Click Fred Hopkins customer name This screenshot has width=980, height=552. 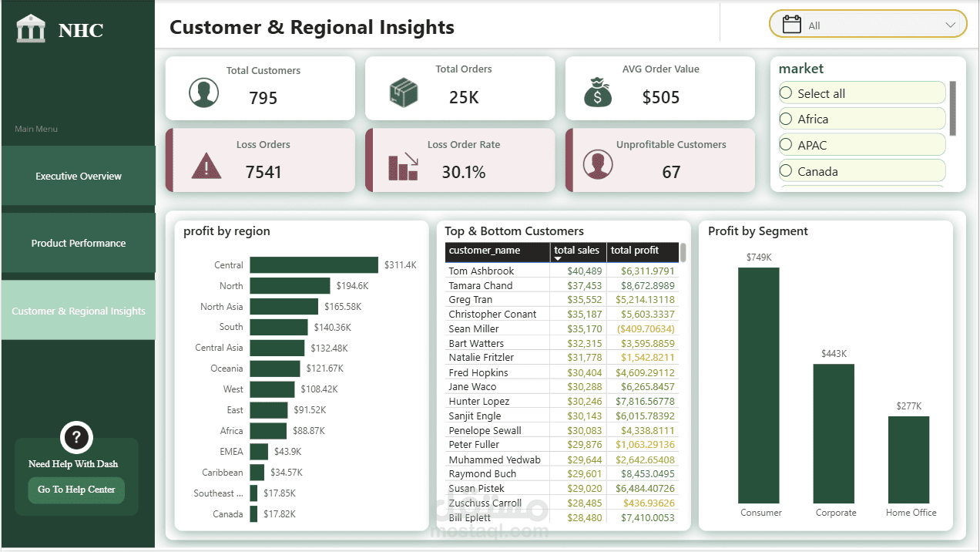click(x=478, y=372)
